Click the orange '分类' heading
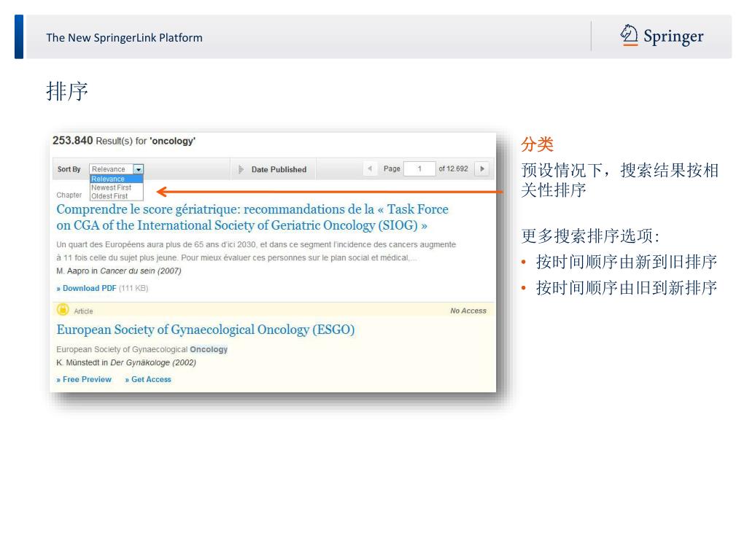This screenshot has height=560, width=747. (538, 144)
